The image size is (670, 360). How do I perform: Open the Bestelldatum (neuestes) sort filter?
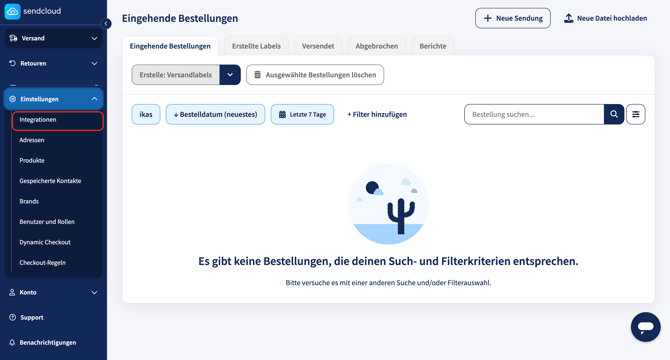(x=215, y=114)
